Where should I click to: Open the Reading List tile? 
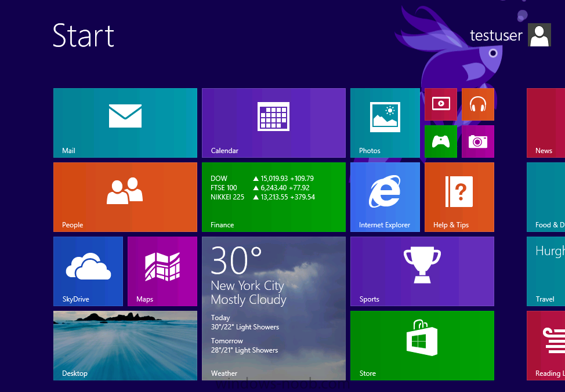tap(545, 346)
